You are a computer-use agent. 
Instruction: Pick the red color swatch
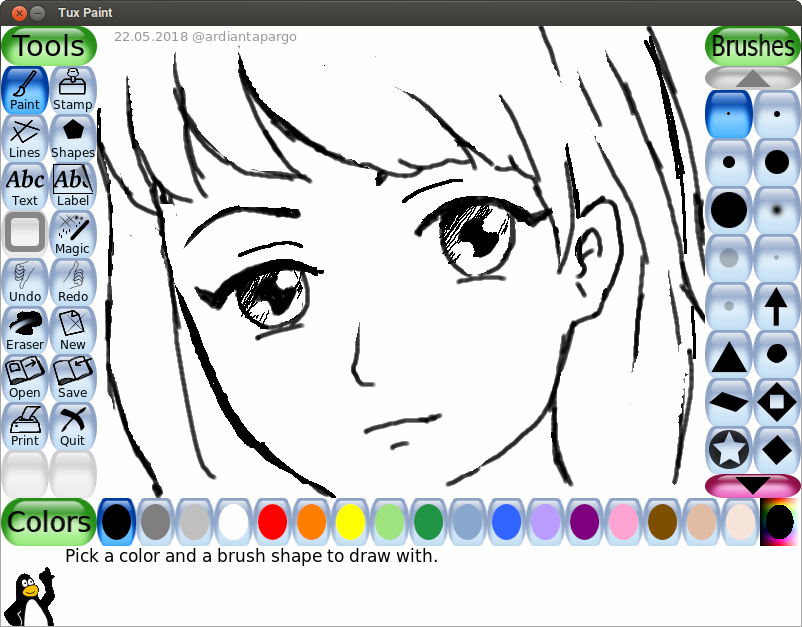272,522
